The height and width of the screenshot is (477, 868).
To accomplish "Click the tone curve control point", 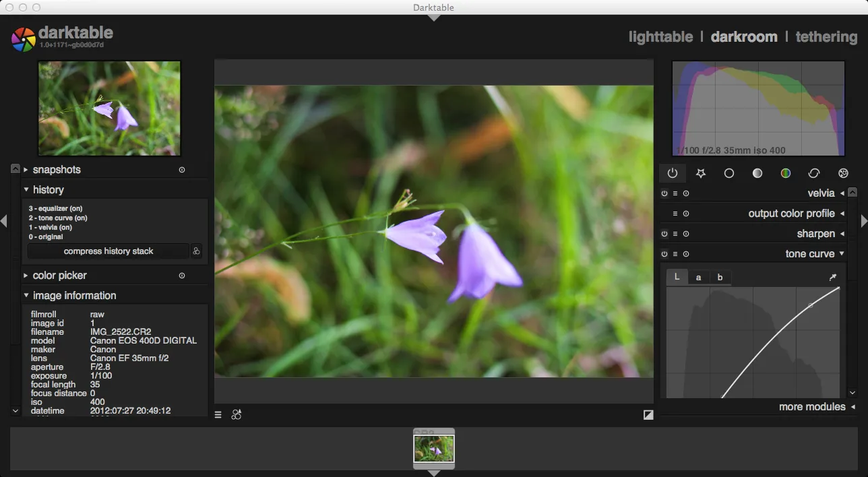I will click(x=810, y=305).
